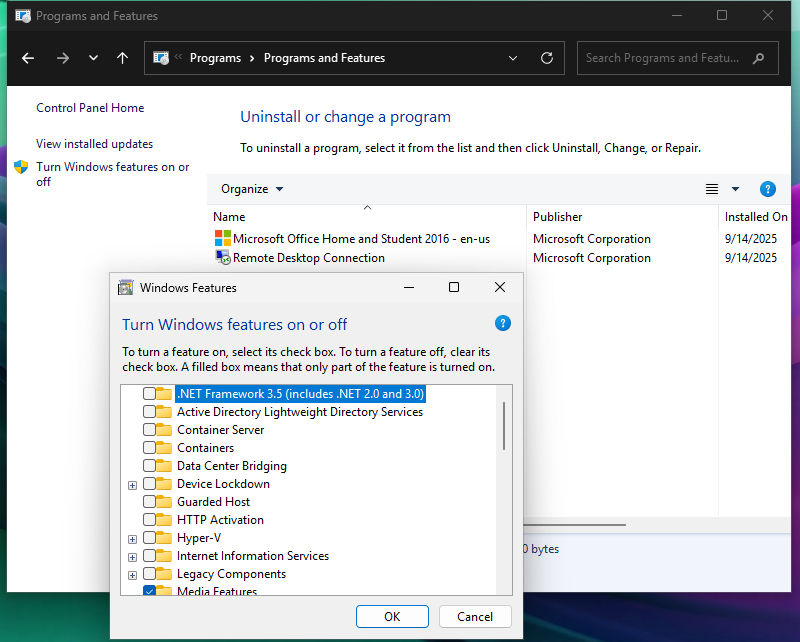The width and height of the screenshot is (800, 642).
Task: Click the shield icon beside Windows features
Action: click(21, 167)
